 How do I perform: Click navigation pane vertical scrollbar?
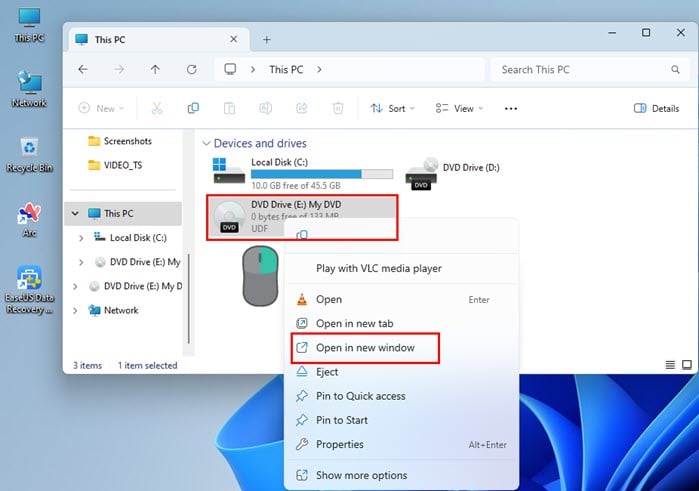click(x=189, y=298)
